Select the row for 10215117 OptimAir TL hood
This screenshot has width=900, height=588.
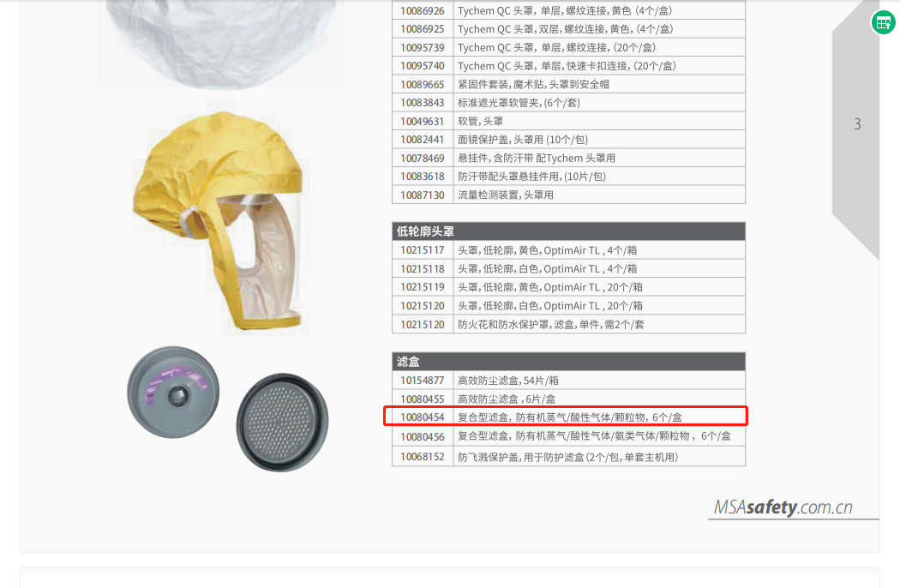pyautogui.click(x=569, y=250)
